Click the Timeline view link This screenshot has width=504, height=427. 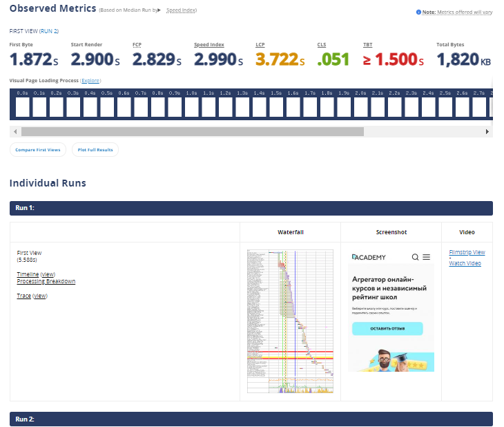click(x=48, y=274)
